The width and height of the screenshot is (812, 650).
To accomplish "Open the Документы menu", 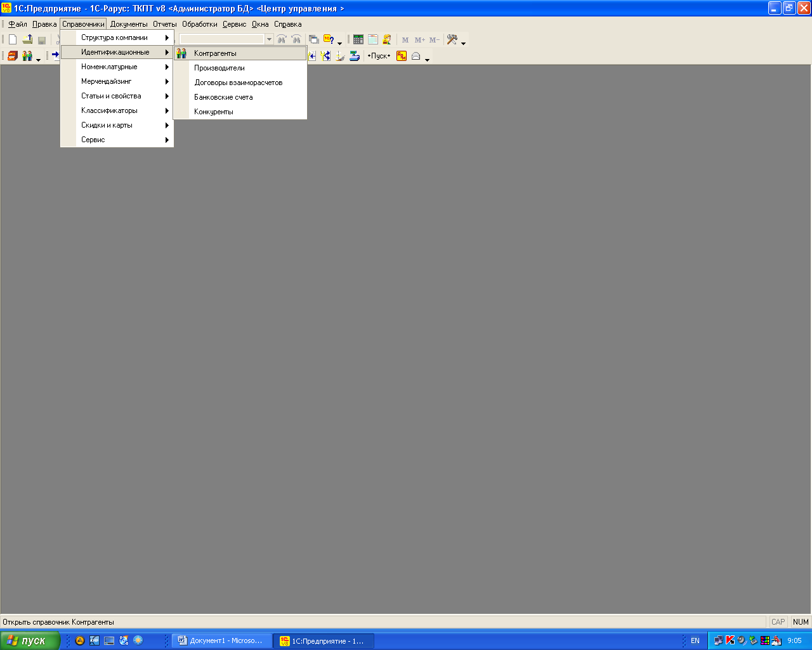I will 129,24.
